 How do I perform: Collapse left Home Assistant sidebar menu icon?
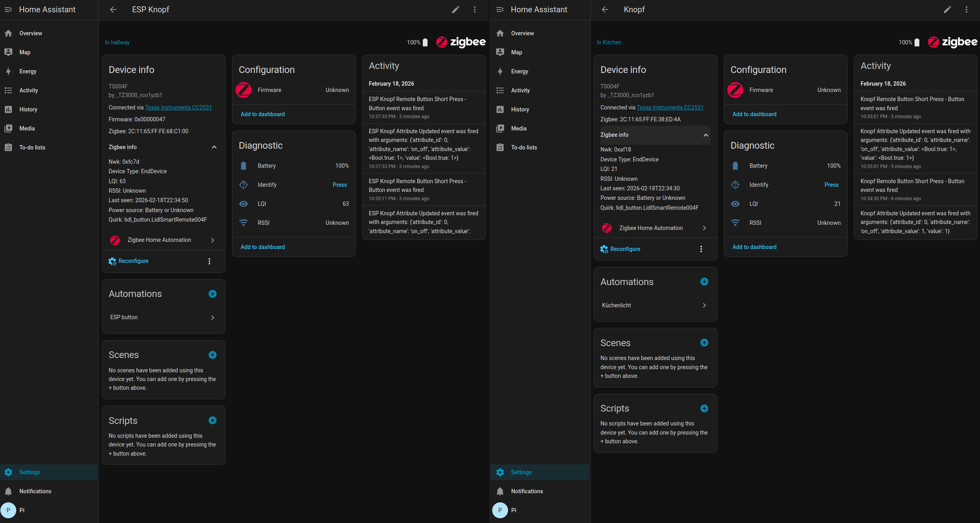tap(8, 10)
